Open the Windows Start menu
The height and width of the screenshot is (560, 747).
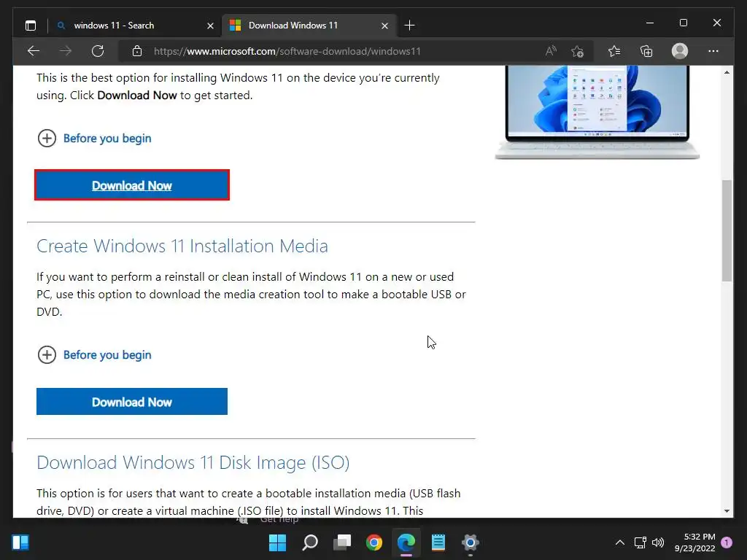[277, 542]
